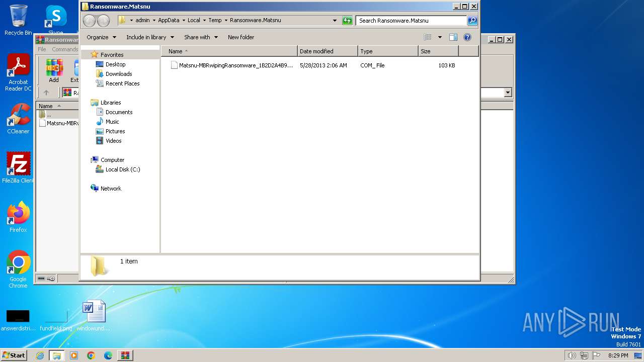Launch Skype from the desktop
Image resolution: width=644 pixels, height=362 pixels.
click(x=56, y=20)
